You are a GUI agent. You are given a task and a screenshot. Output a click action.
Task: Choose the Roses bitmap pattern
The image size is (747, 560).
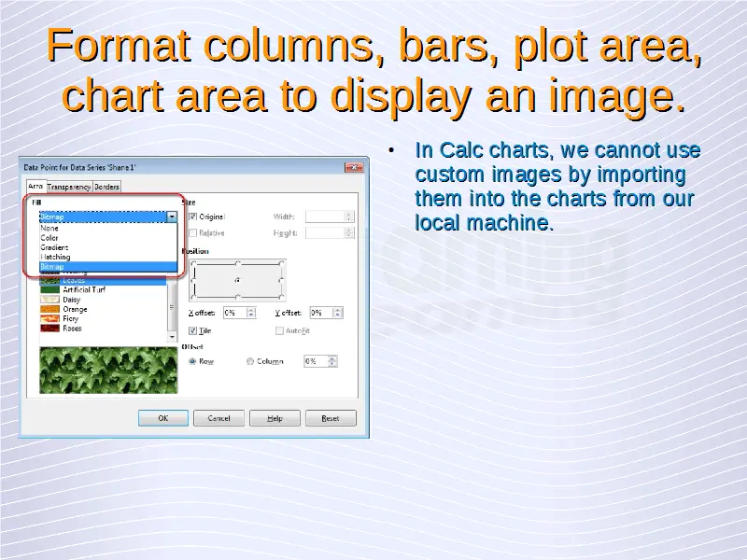click(x=72, y=328)
